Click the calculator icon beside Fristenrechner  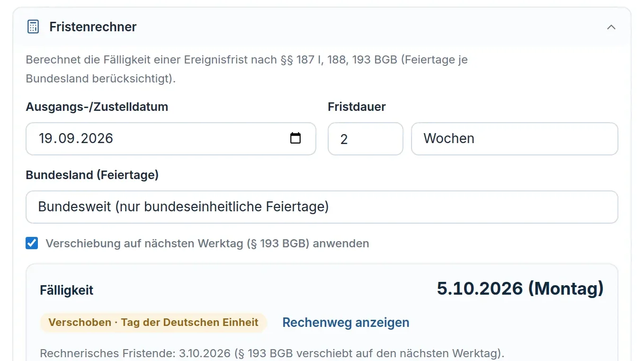click(x=33, y=27)
